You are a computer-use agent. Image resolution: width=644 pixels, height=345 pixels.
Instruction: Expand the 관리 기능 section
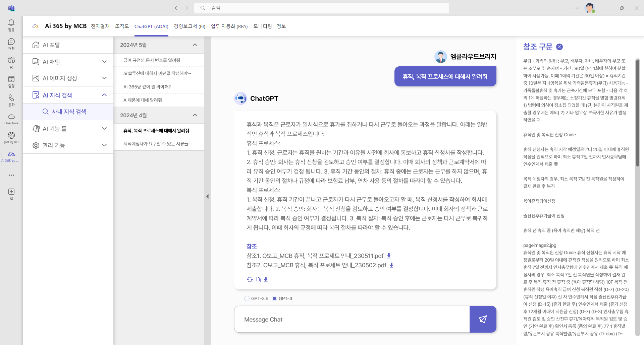(104, 145)
